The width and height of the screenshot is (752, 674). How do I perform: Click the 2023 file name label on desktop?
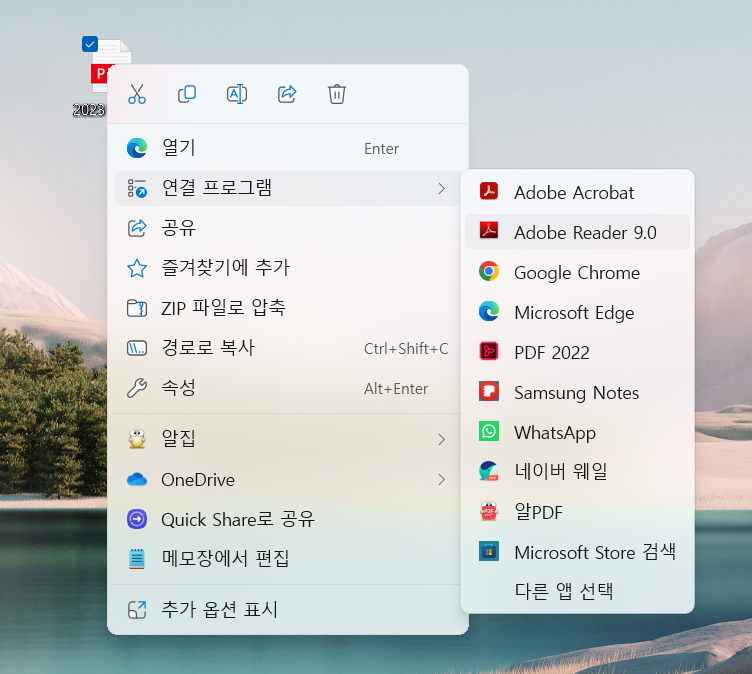(89, 110)
